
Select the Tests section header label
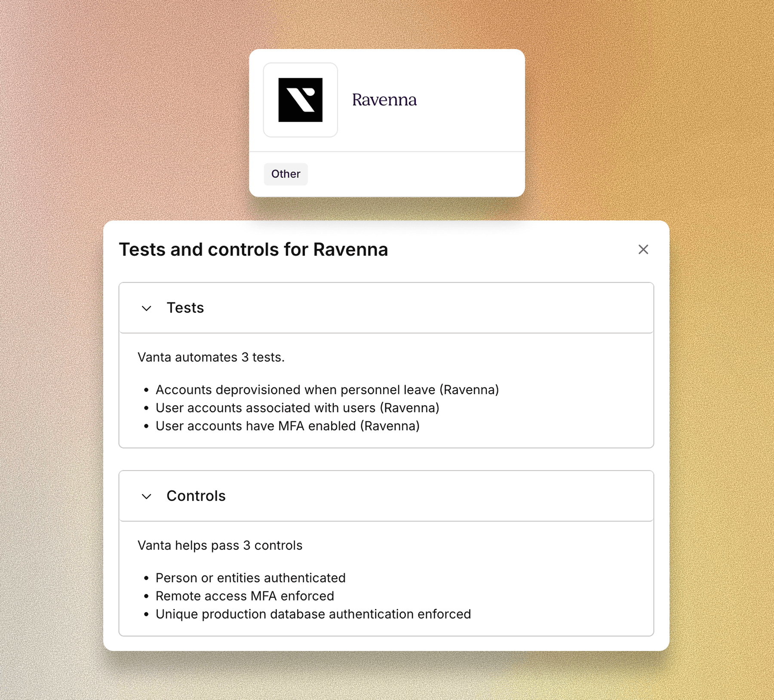click(x=185, y=308)
